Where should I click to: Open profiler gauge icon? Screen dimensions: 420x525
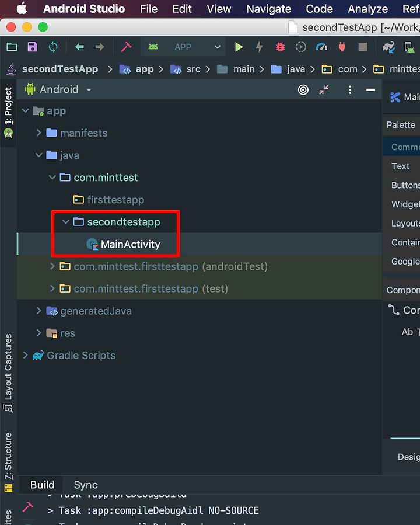tap(321, 47)
